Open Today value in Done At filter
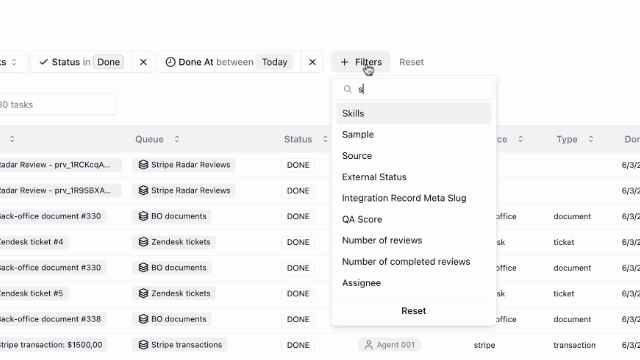 [x=275, y=62]
